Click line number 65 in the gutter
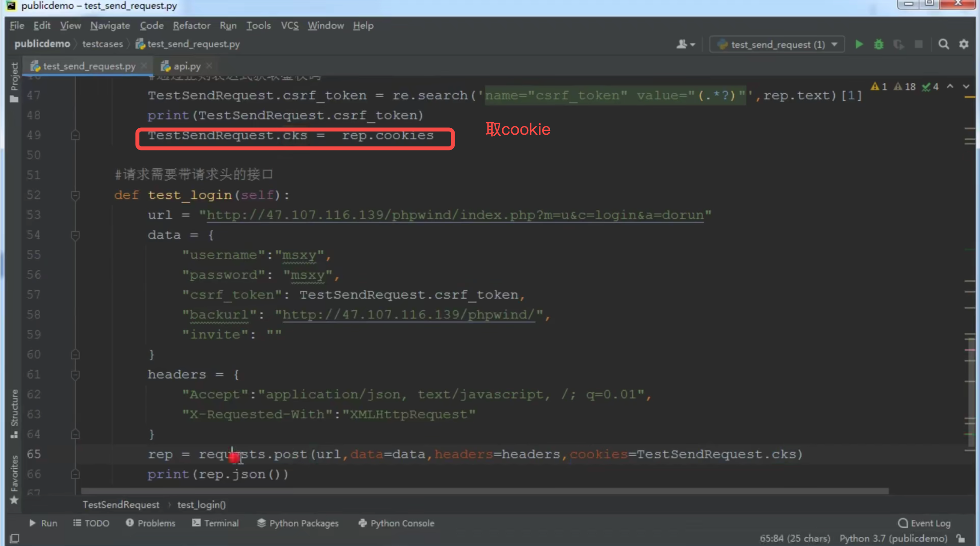 pos(34,454)
